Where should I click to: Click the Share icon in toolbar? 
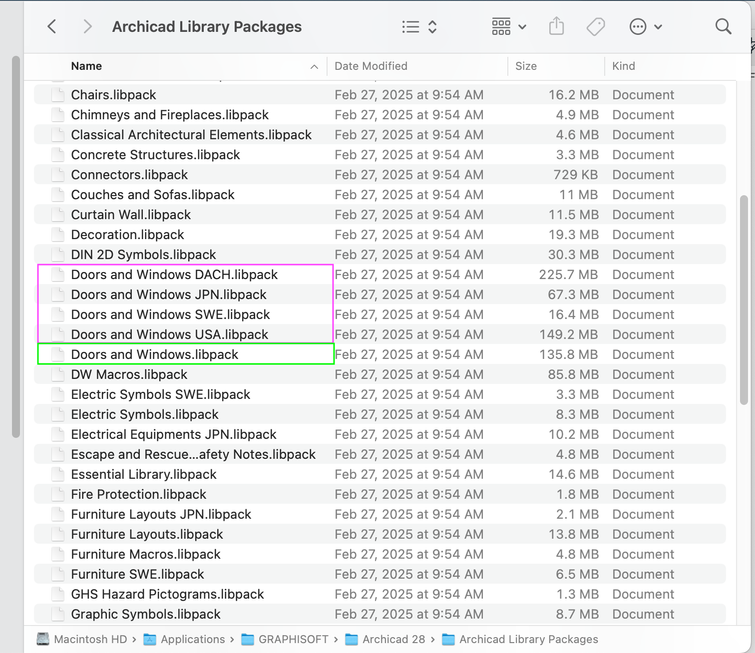[556, 26]
